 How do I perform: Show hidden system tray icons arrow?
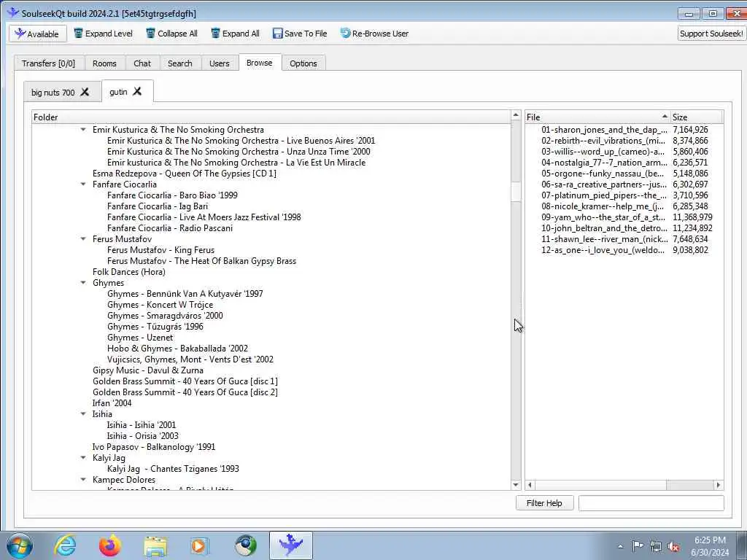coord(620,547)
